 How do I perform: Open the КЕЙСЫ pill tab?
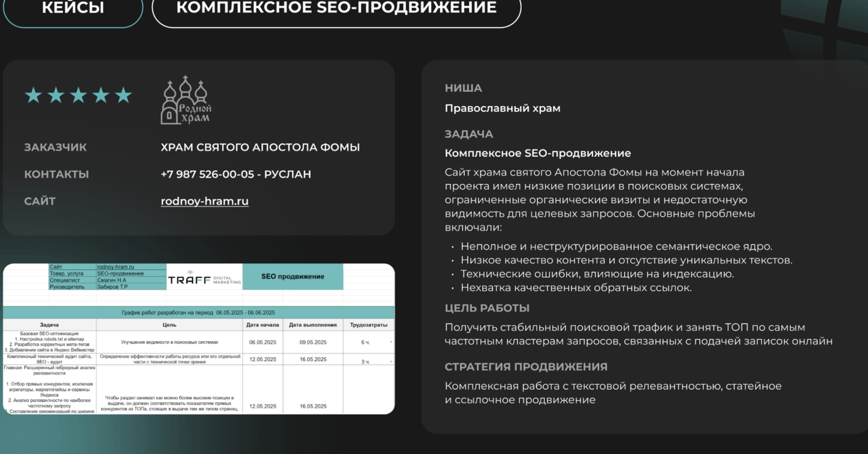73,9
